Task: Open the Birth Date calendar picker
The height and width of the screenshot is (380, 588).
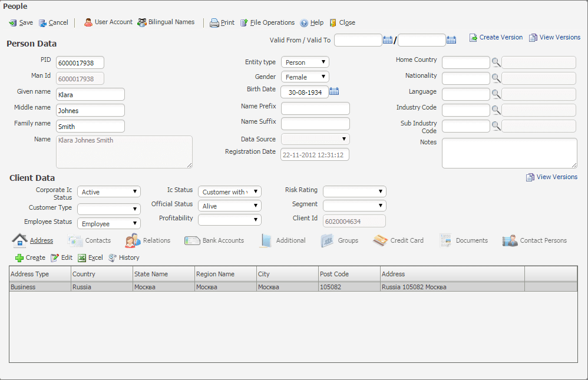Action: coord(334,91)
